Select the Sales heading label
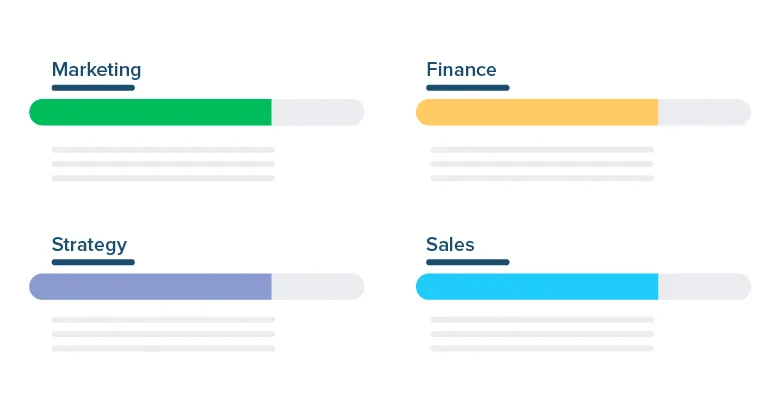Image resolution: width=781 pixels, height=399 pixels. [x=450, y=244]
